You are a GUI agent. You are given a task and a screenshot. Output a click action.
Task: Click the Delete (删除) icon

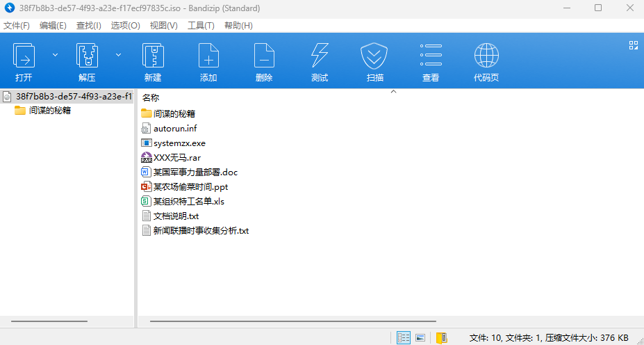pos(264,56)
